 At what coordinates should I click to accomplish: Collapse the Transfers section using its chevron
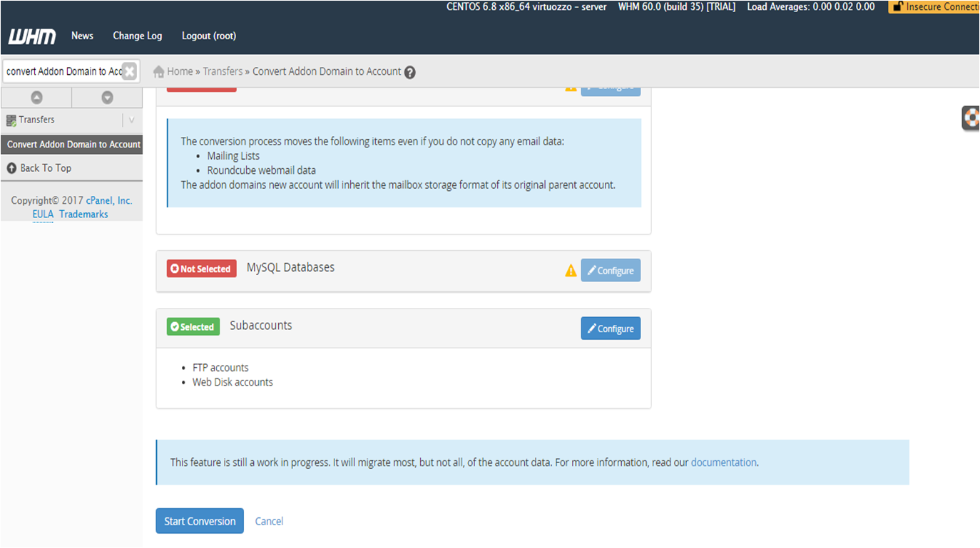click(131, 120)
